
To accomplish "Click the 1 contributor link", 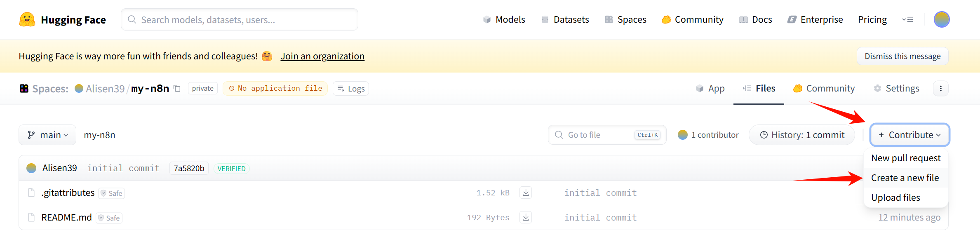I will (x=708, y=135).
